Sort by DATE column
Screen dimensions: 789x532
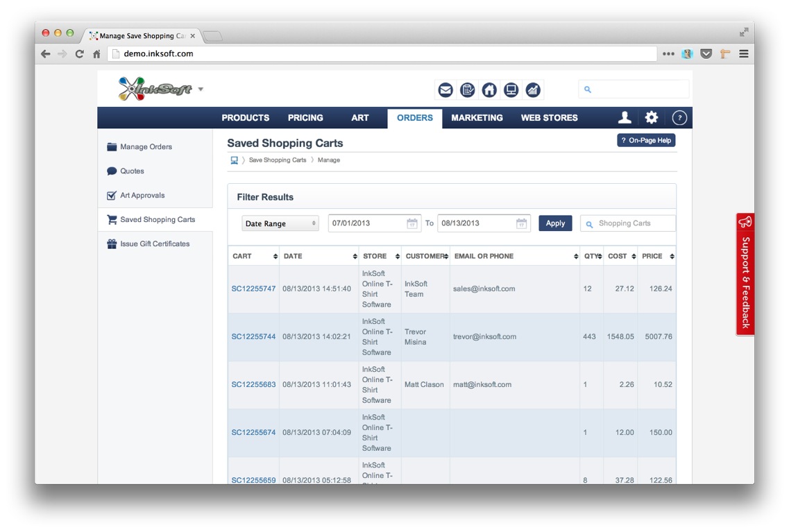tap(319, 256)
